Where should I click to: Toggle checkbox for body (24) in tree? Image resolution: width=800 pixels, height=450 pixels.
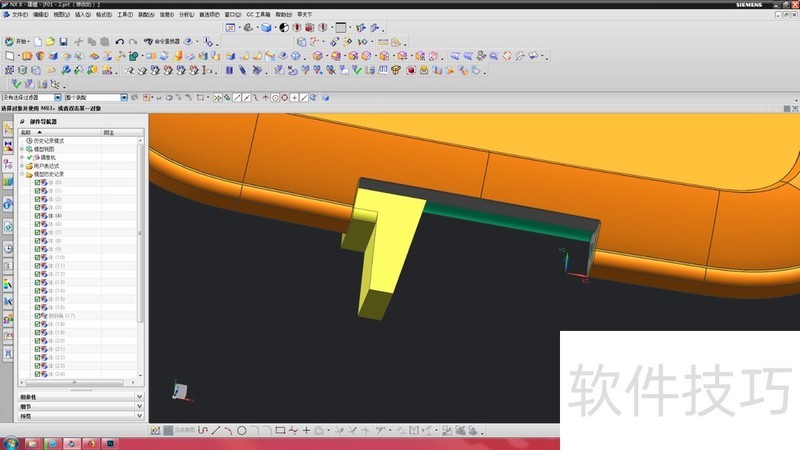[x=37, y=374]
